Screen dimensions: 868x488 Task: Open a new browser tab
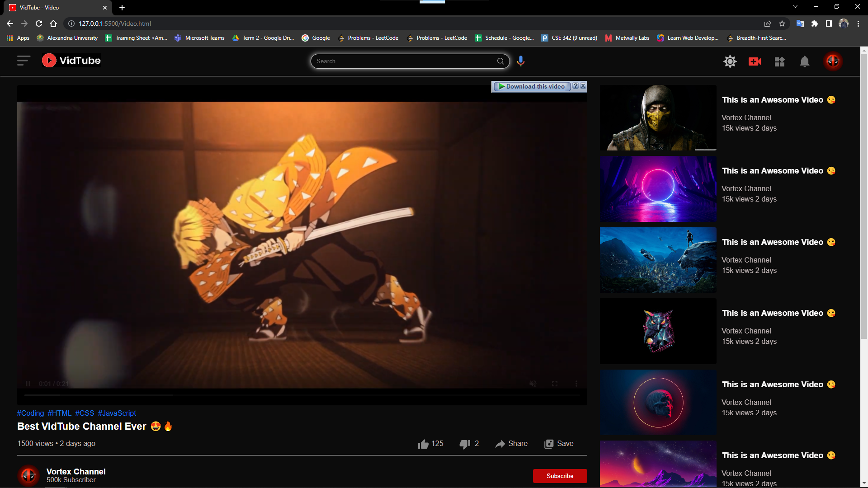click(122, 8)
